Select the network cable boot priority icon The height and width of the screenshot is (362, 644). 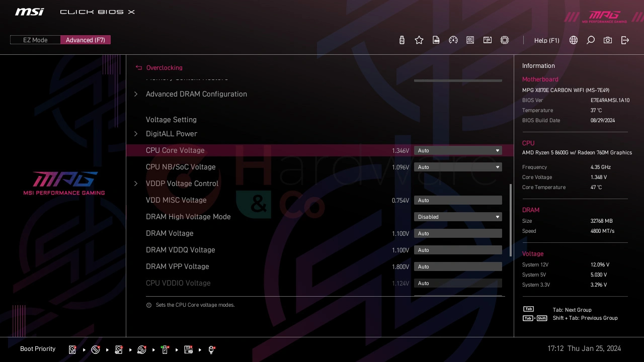point(212,349)
